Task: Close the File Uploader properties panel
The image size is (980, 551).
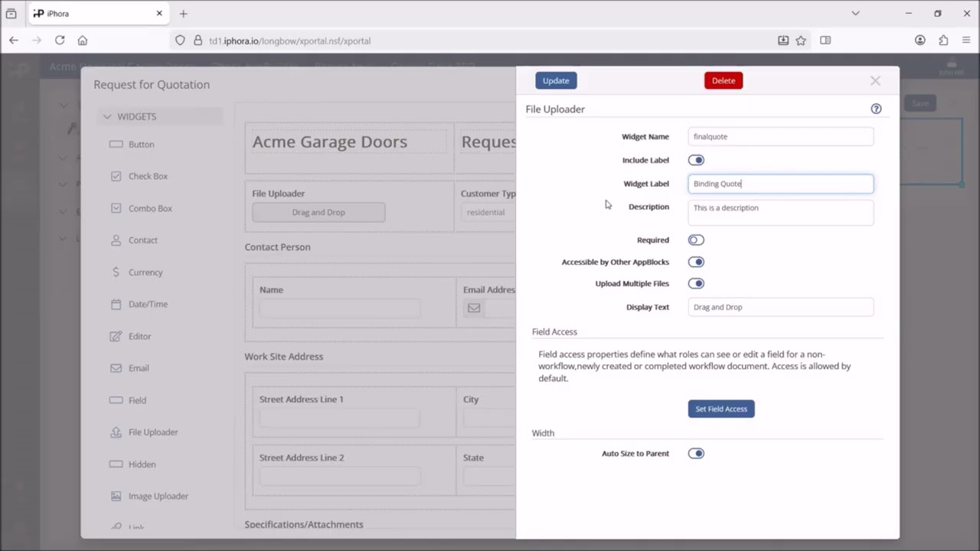Action: 875,80
